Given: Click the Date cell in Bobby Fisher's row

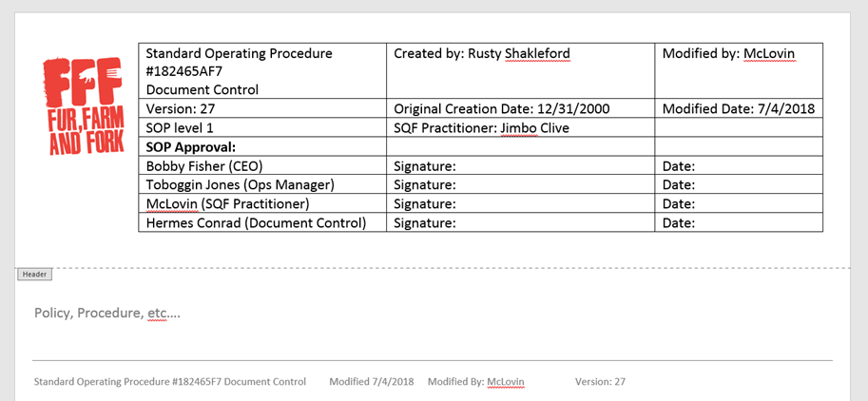Looking at the screenshot, I should pos(739,166).
